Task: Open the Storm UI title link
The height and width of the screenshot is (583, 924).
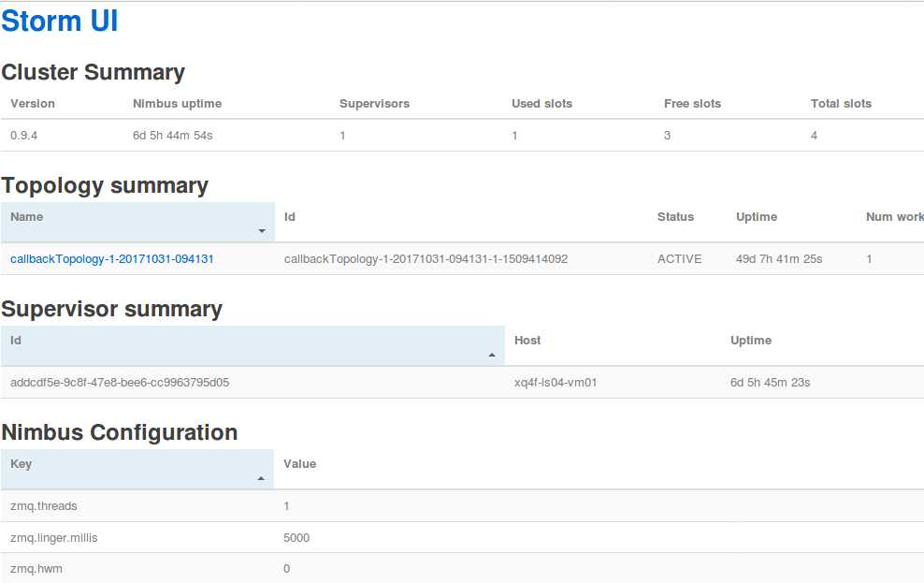Action: 60,21
